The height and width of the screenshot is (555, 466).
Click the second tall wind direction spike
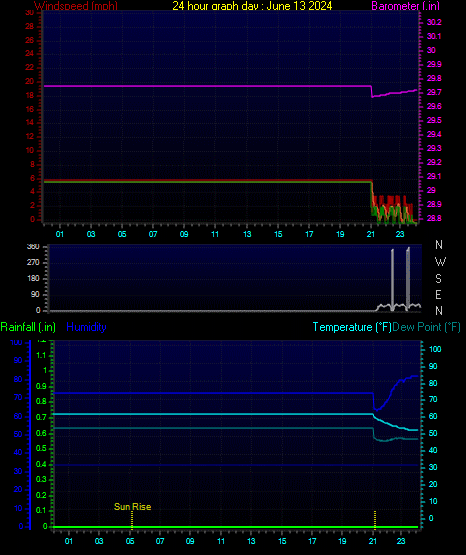tap(408, 279)
